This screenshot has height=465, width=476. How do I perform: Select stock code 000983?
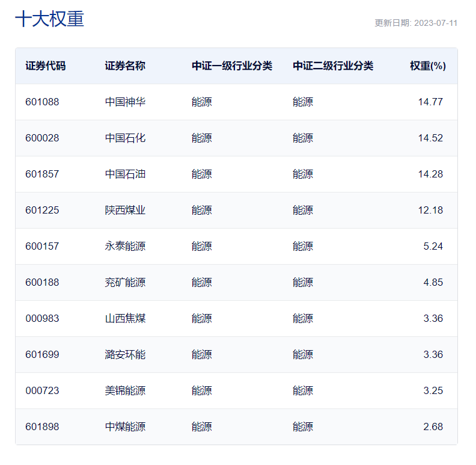coord(42,318)
